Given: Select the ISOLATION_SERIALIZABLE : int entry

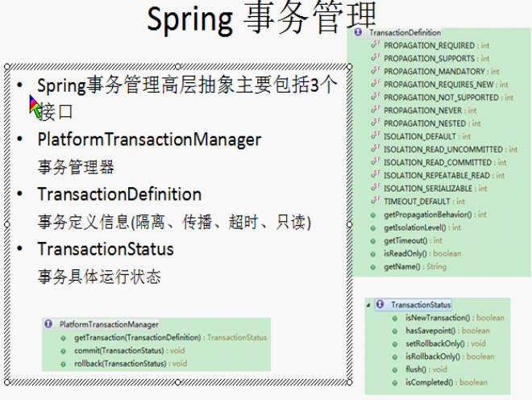Looking at the screenshot, I should point(435,189).
